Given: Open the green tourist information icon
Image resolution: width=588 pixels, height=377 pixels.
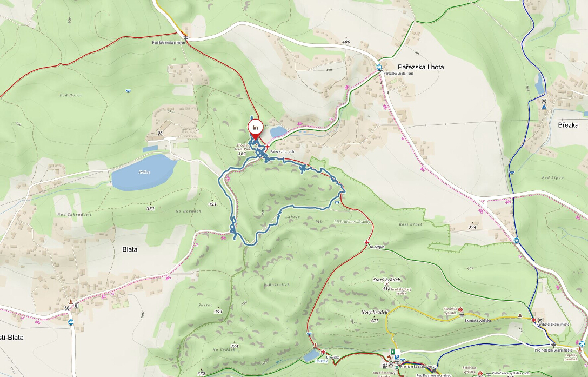Looking at the screenshot, I should point(392,352).
